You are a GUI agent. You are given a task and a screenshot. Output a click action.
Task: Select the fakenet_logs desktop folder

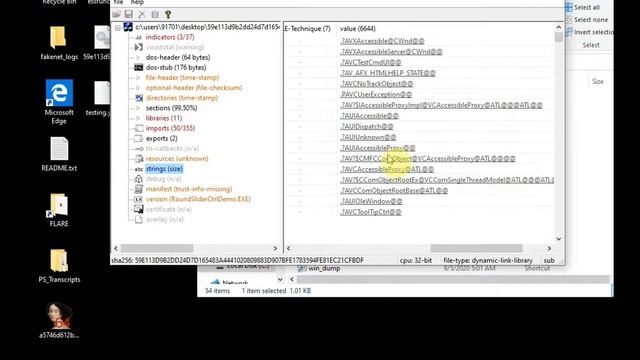(59, 43)
